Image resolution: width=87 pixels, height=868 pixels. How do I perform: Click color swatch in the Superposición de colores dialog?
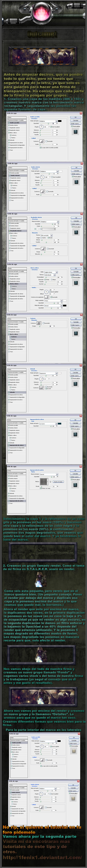click(x=60, y=424)
